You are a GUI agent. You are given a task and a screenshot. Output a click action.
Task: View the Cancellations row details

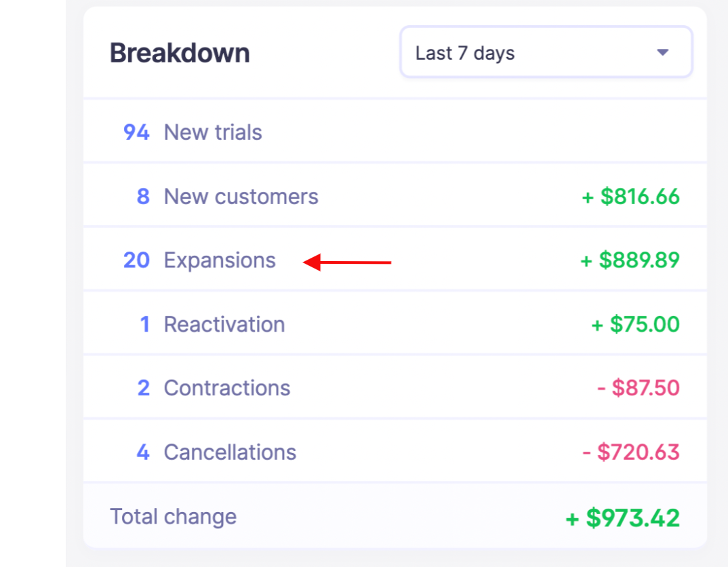(x=230, y=452)
